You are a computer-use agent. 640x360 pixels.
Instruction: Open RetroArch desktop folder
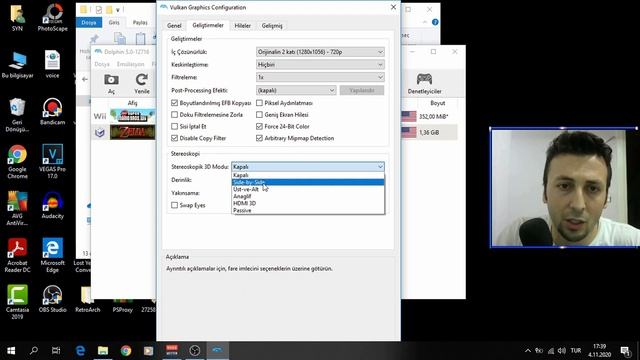[87, 300]
